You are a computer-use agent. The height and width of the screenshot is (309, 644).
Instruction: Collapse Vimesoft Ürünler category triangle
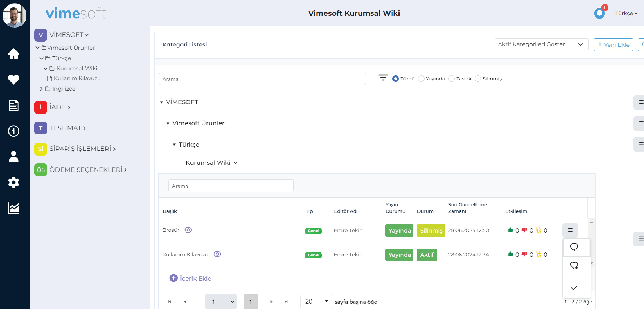168,123
